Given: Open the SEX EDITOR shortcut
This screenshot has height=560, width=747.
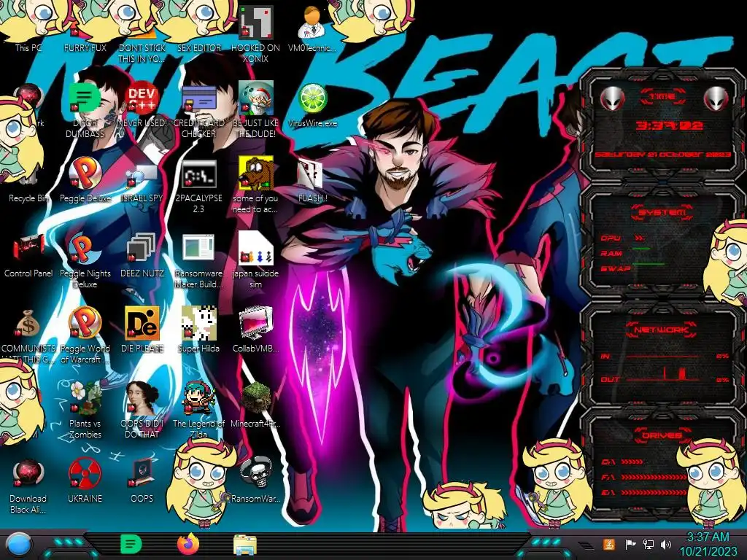Looking at the screenshot, I should 198,28.
